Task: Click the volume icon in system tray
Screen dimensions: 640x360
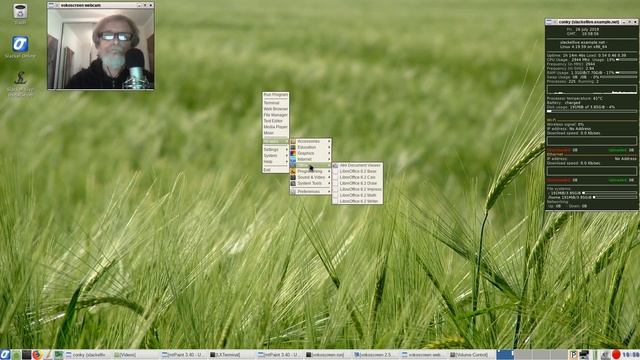Action: coord(606,355)
